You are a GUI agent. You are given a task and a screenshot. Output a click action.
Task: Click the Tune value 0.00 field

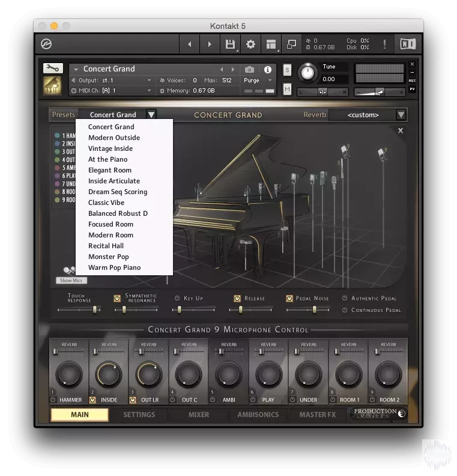(328, 79)
